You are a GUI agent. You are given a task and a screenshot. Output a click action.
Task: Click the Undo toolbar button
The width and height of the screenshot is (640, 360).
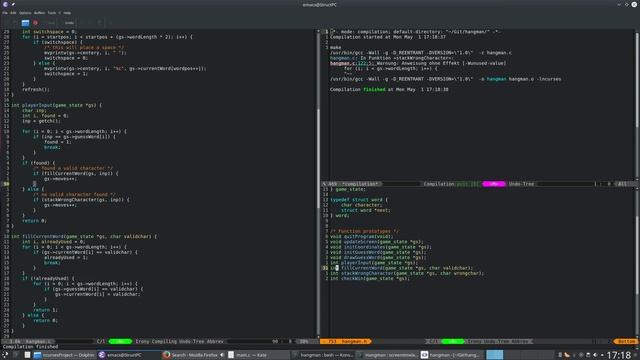[69, 23]
